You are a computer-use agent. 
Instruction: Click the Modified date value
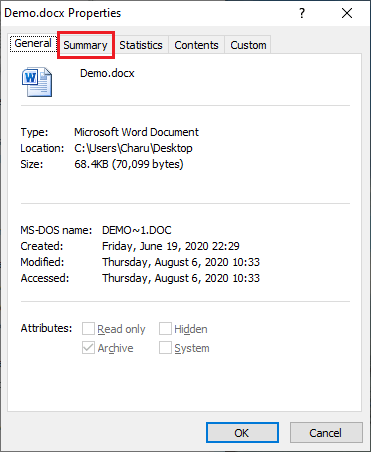(x=181, y=262)
